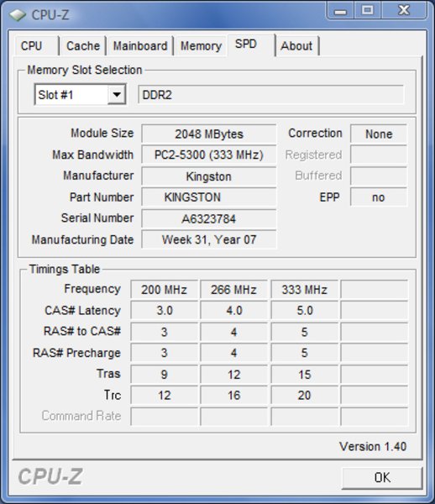Viewport: 435px width, 504px height.
Task: Open the CPU tab
Action: [37, 45]
